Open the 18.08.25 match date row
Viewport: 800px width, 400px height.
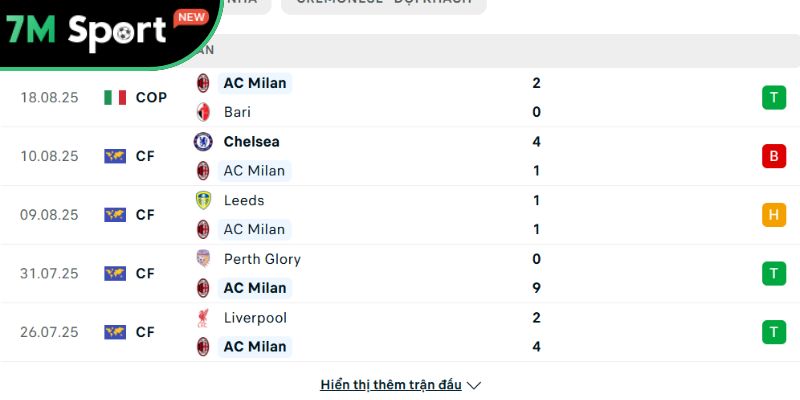click(x=50, y=97)
